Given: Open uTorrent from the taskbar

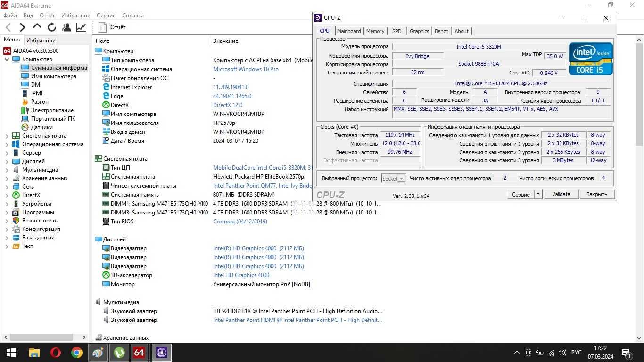Looking at the screenshot, I should coord(119,353).
